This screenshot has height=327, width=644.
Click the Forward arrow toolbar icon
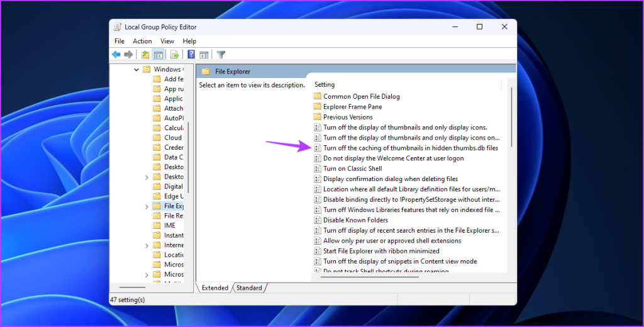pyautogui.click(x=128, y=55)
